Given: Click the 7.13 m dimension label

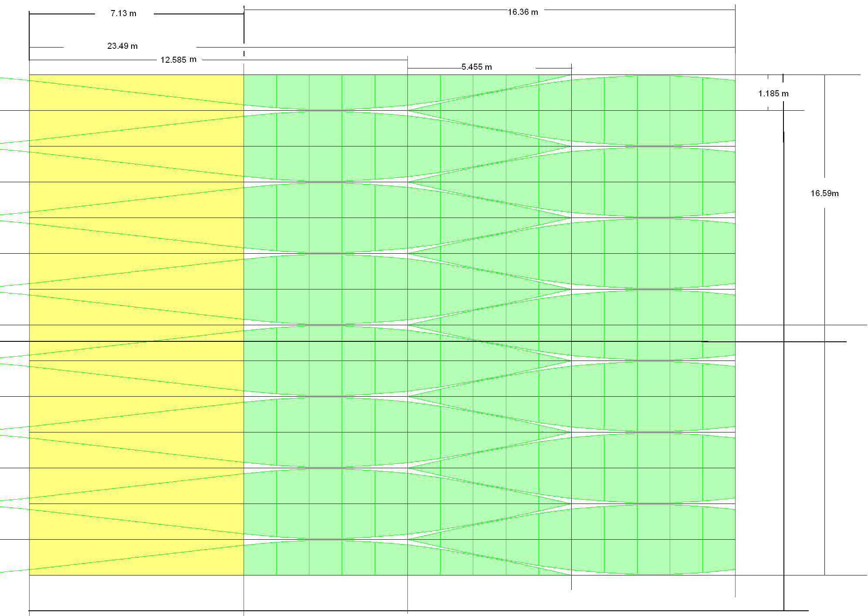Looking at the screenshot, I should pos(123,14).
